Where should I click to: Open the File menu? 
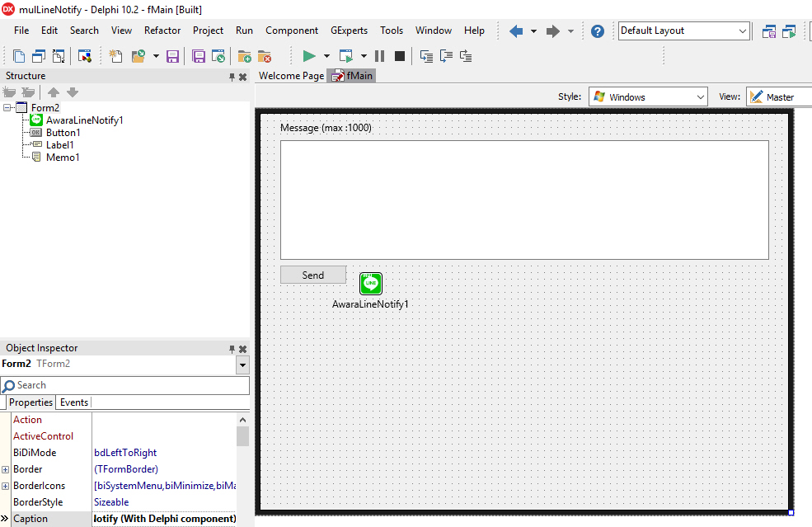click(21, 31)
